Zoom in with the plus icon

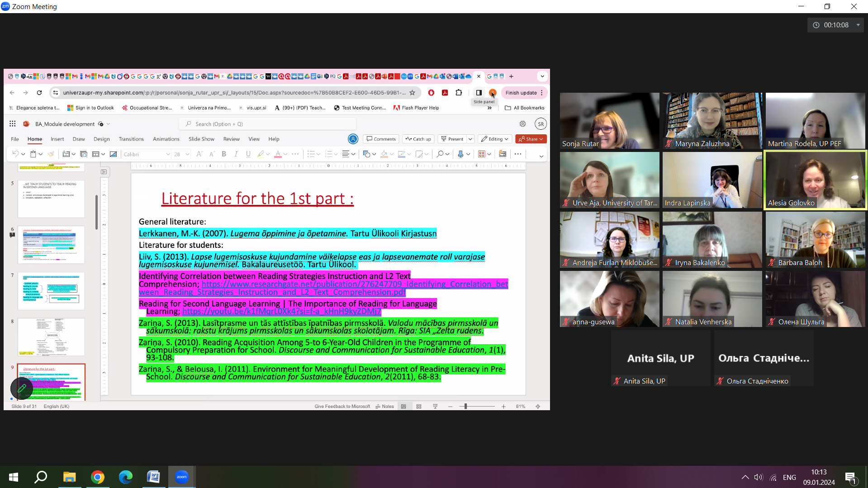tap(503, 407)
